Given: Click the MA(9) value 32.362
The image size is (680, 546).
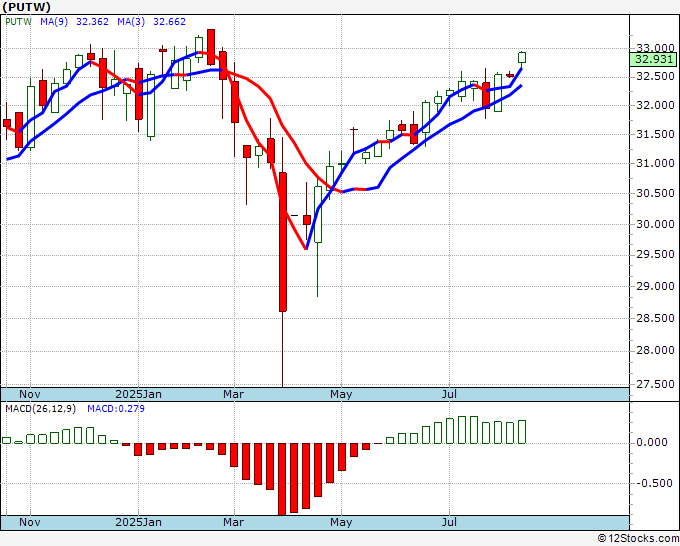Looking at the screenshot, I should click(92, 22).
